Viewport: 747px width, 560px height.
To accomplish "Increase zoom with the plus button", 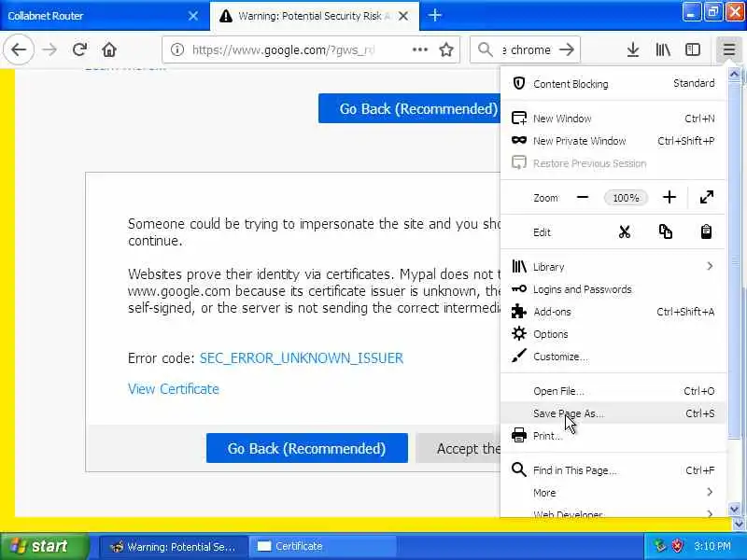I will coord(669,197).
